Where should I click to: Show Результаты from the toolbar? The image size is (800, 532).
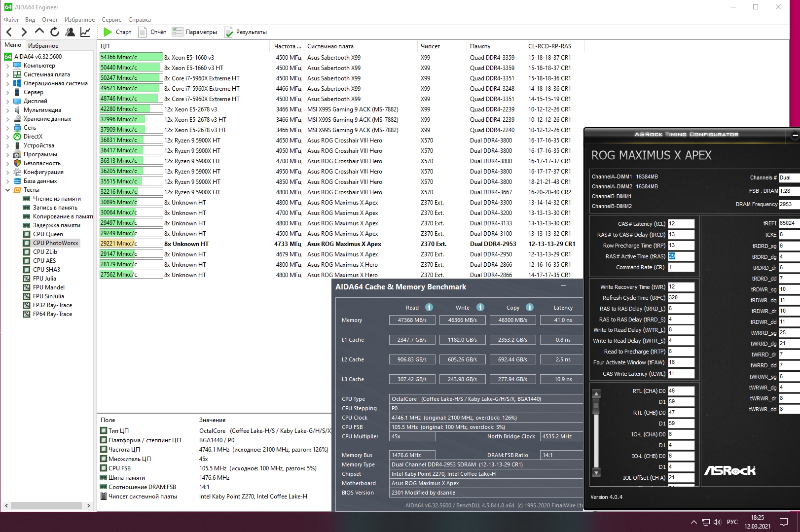(x=245, y=32)
